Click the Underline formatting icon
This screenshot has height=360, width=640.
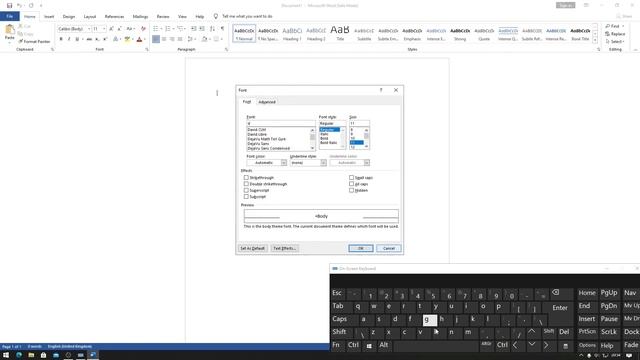[77, 39]
